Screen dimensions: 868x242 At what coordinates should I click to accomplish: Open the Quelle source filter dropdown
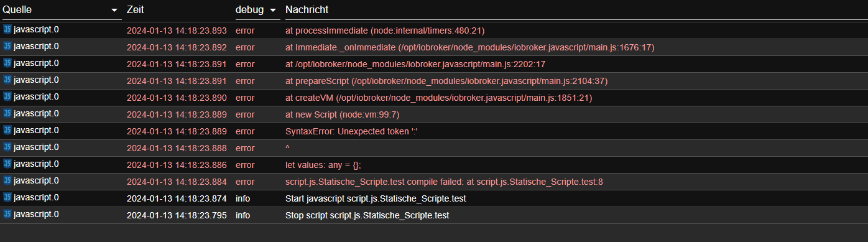[x=113, y=11]
